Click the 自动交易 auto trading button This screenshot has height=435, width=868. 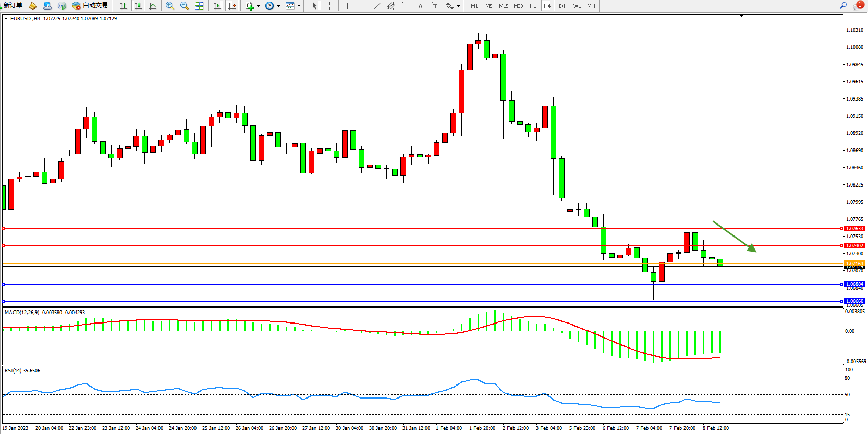(90, 5)
